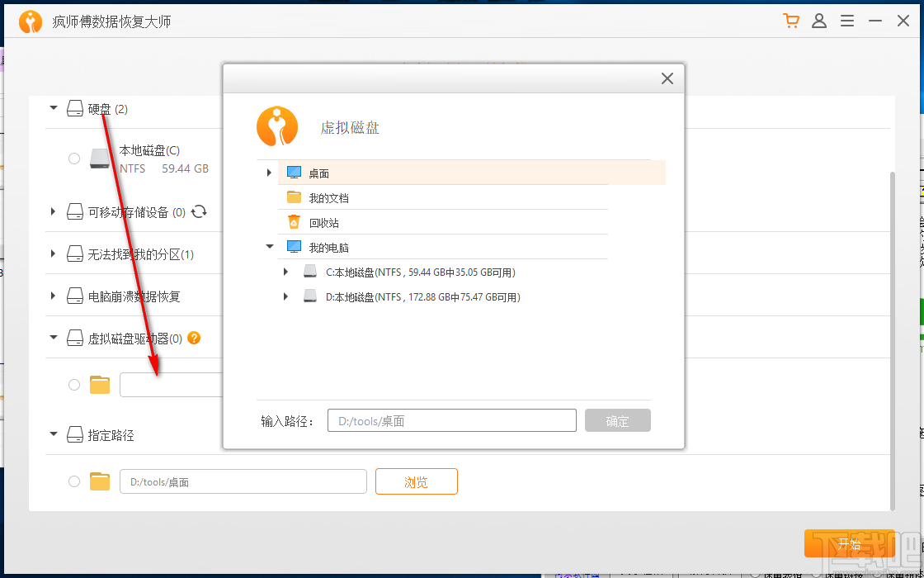
Task: Click folder icon in 虚拟磁盘驱动器 row
Action: pos(100,385)
